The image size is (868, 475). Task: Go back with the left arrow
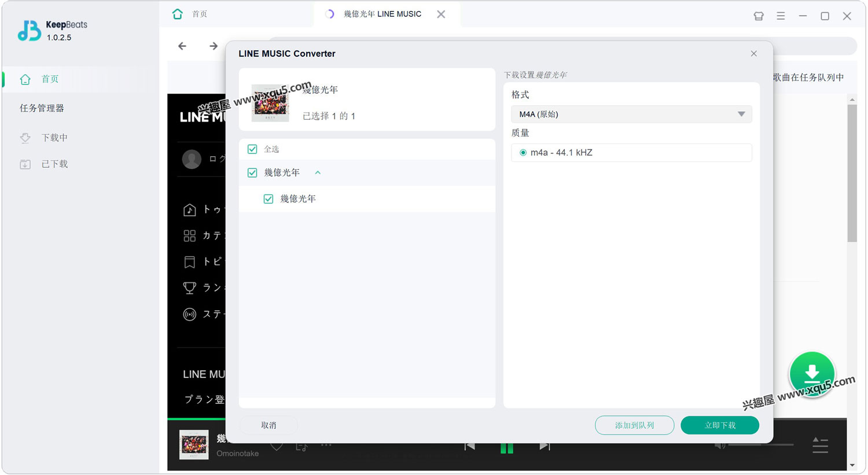182,46
